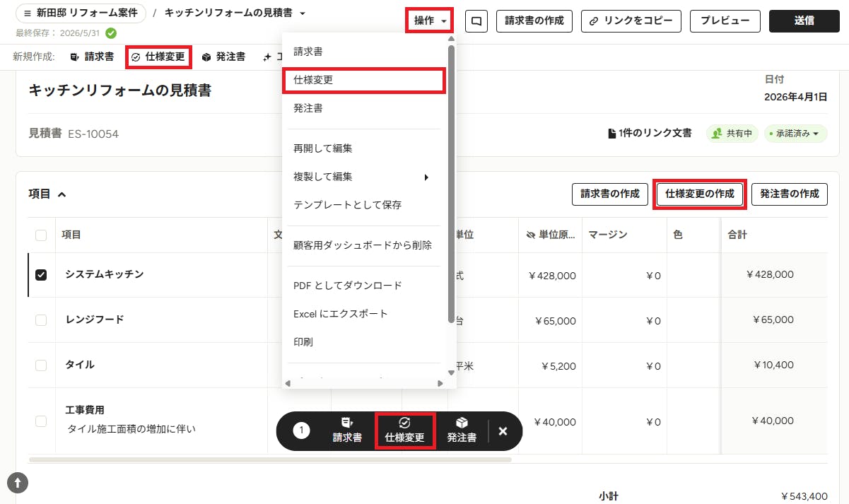Click 発注書の作成 button in 項目 section
This screenshot has width=849, height=504.
(x=790, y=194)
